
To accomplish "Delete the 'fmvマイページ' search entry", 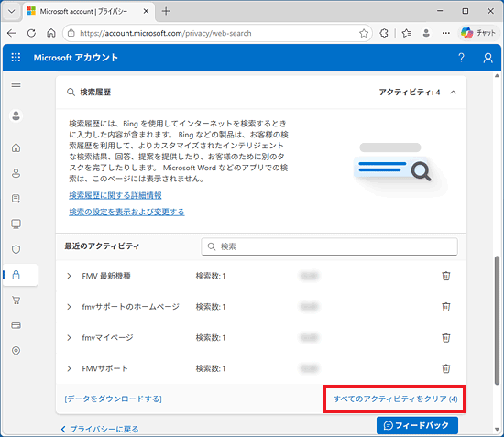I will 446,338.
